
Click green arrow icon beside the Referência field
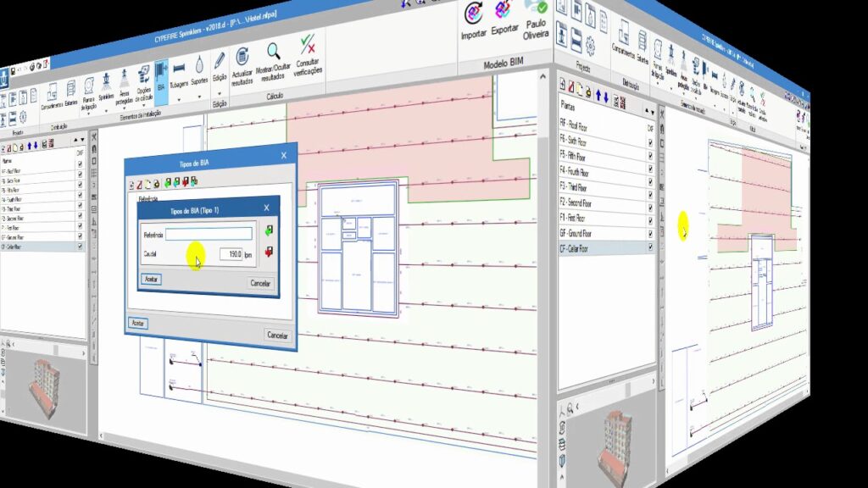pos(269,230)
